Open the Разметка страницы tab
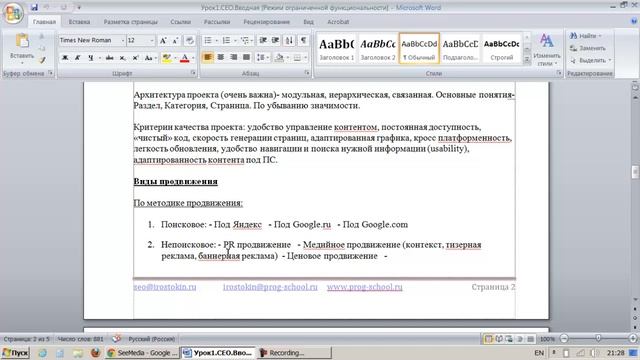Image resolution: width=640 pixels, height=360 pixels. [x=130, y=22]
